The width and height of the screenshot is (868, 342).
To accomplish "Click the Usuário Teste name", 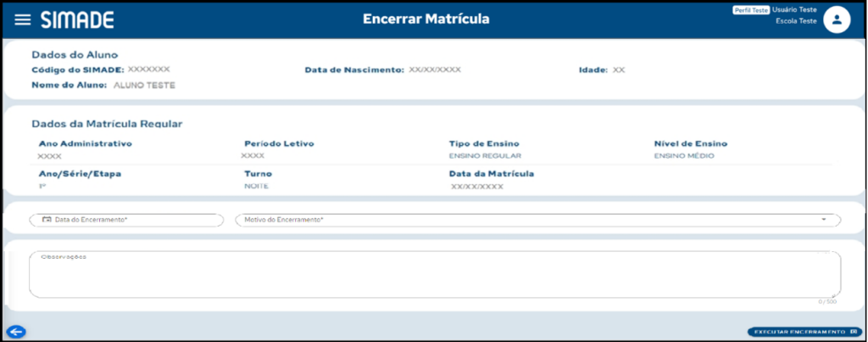I will 794,10.
